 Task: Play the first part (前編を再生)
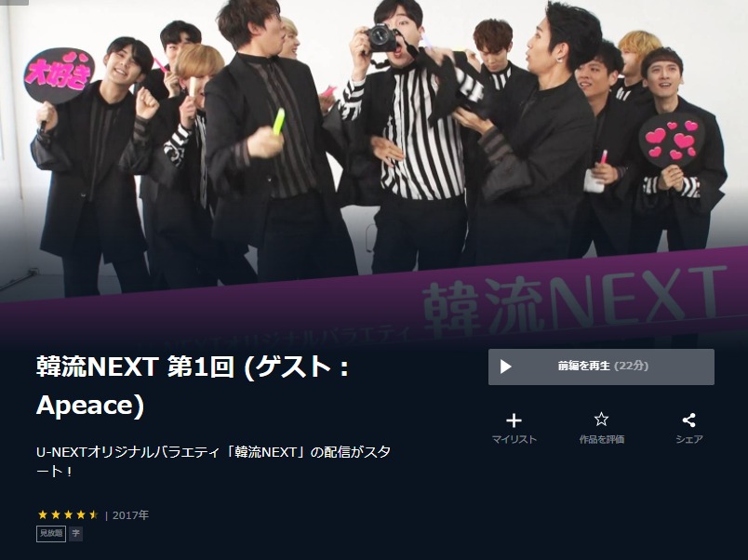(601, 367)
